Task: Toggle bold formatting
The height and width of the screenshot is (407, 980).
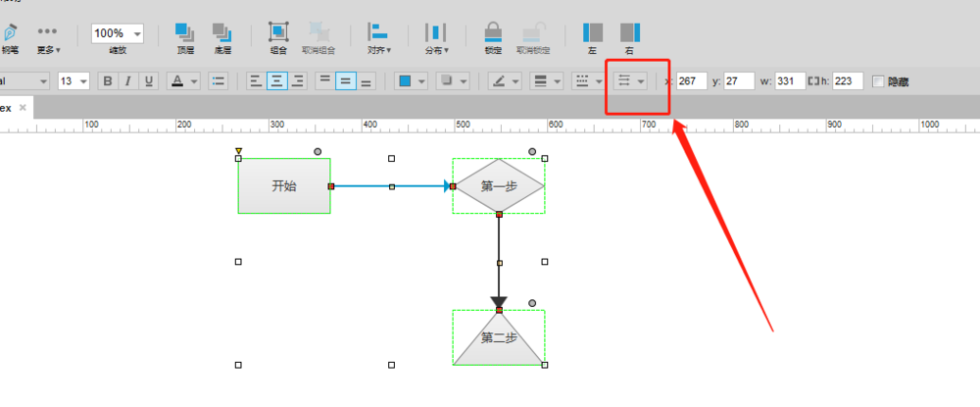Action: coord(109,81)
